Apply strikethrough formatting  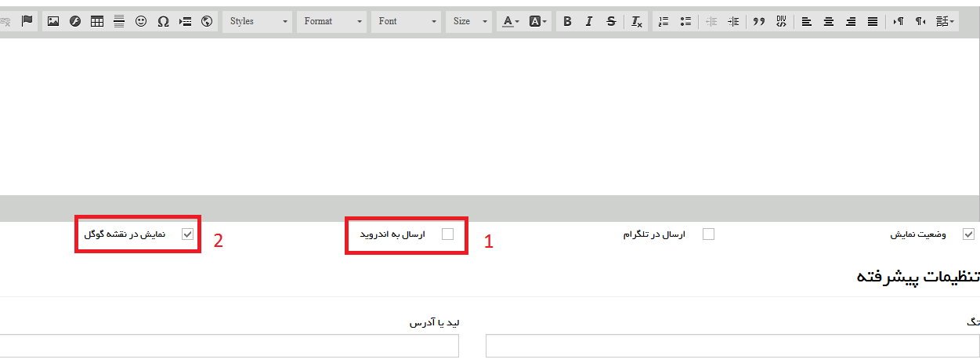[611, 21]
